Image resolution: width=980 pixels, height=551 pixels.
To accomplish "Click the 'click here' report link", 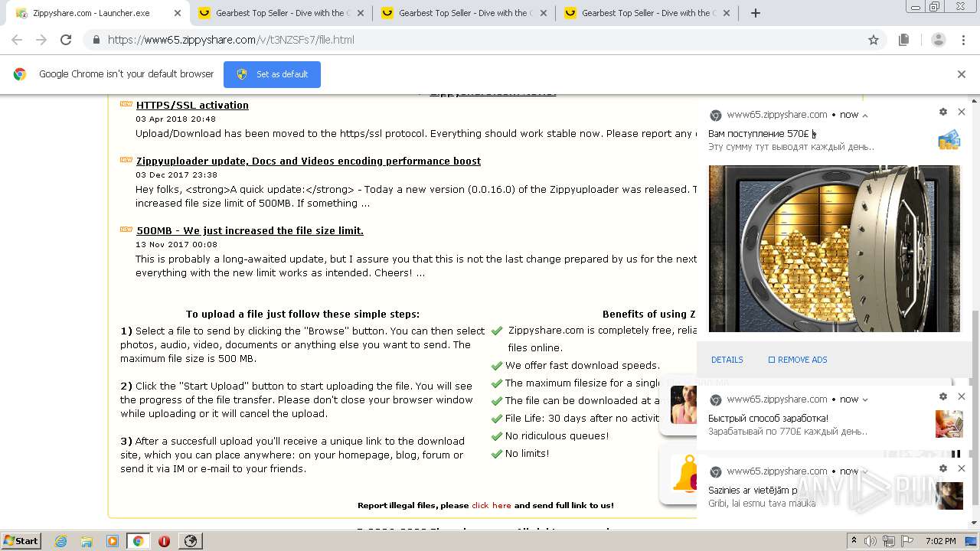I will click(492, 505).
